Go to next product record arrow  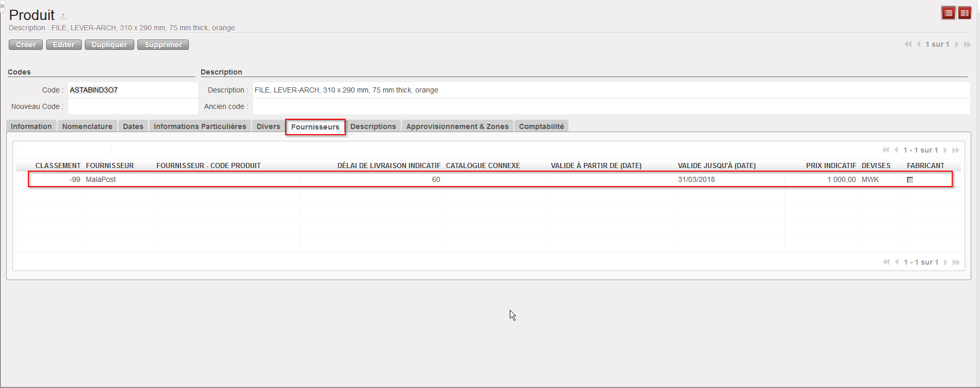957,44
